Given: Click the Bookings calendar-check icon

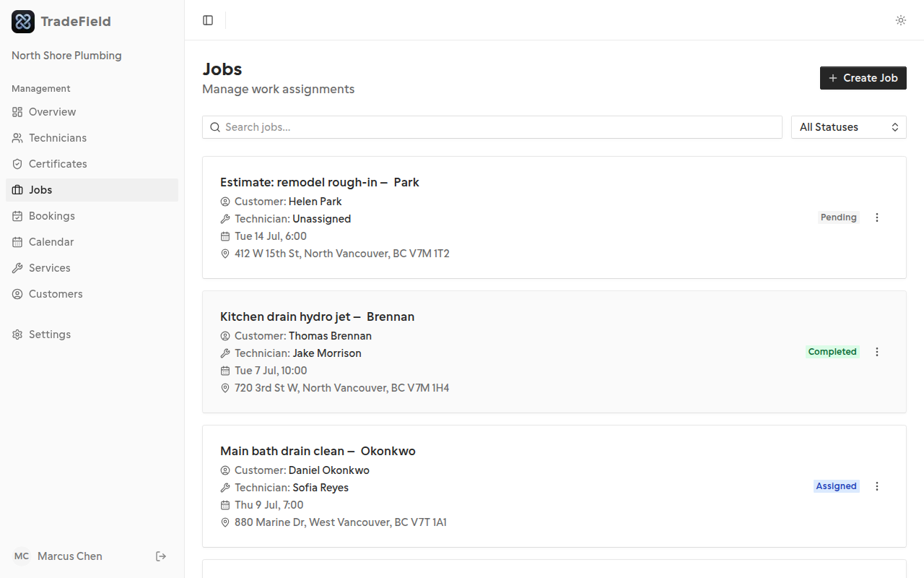Looking at the screenshot, I should click(17, 216).
